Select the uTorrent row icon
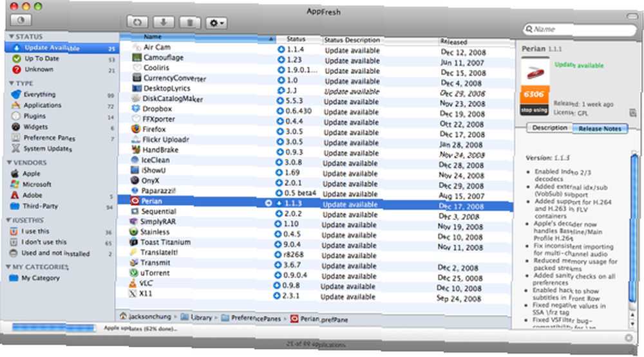The width and height of the screenshot is (644, 357). click(133, 273)
